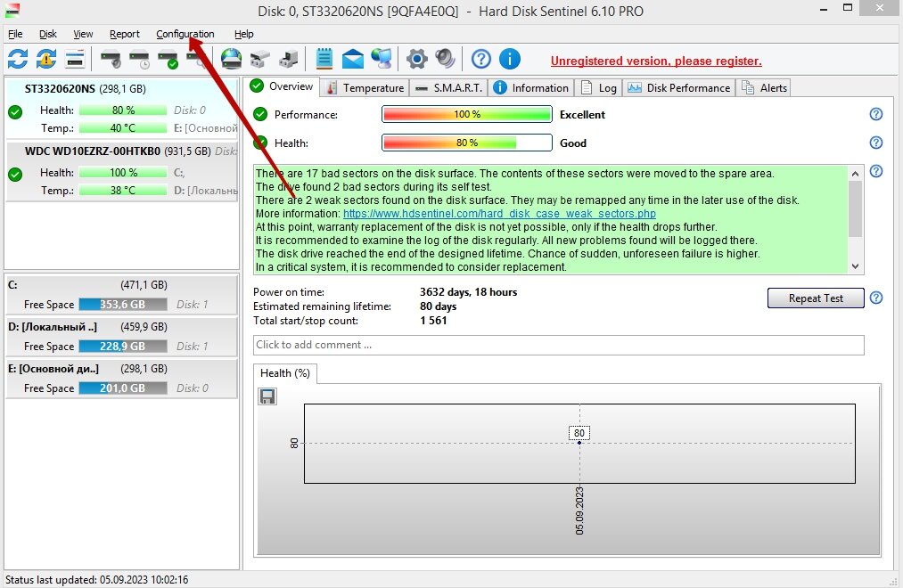Click the computer and drives toolbar icon
The width and height of the screenshot is (903, 588).
tap(289, 59)
